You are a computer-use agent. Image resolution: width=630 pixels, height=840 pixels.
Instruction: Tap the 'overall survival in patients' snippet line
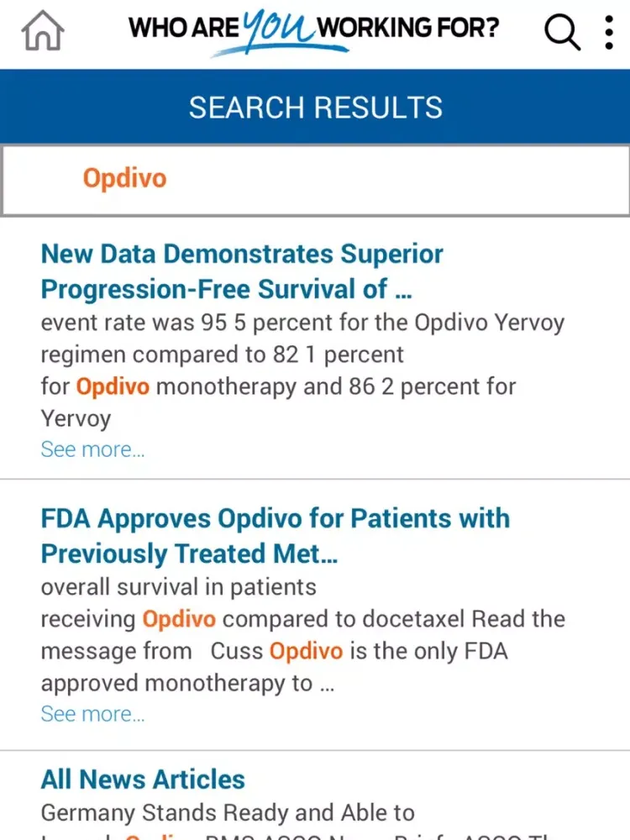pos(178,587)
